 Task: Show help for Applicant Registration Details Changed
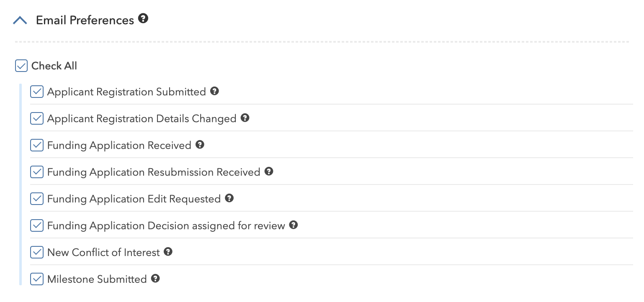click(245, 118)
